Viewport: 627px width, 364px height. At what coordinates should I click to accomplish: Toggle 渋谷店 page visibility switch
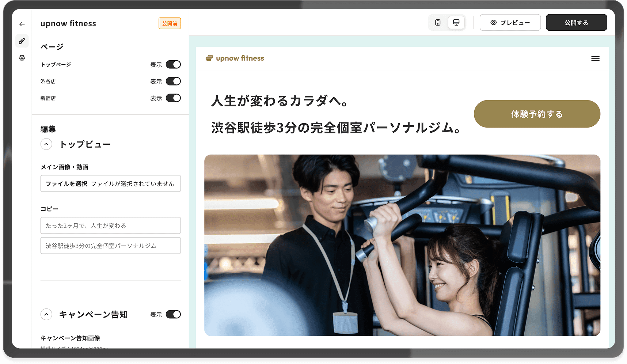point(173,81)
